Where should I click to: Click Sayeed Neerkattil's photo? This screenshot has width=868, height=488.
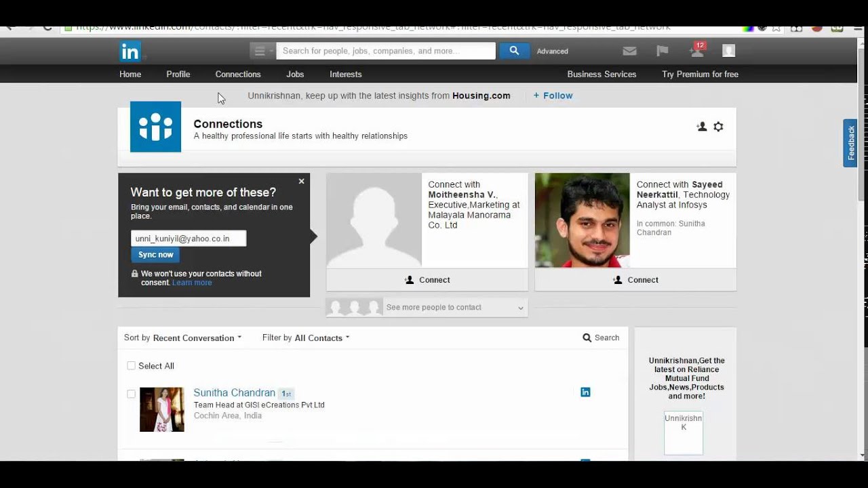(x=583, y=220)
